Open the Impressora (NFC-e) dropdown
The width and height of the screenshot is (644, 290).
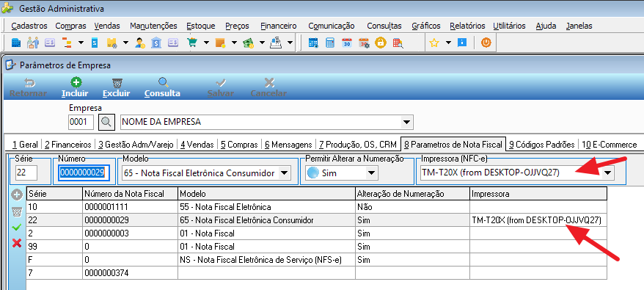click(x=608, y=173)
